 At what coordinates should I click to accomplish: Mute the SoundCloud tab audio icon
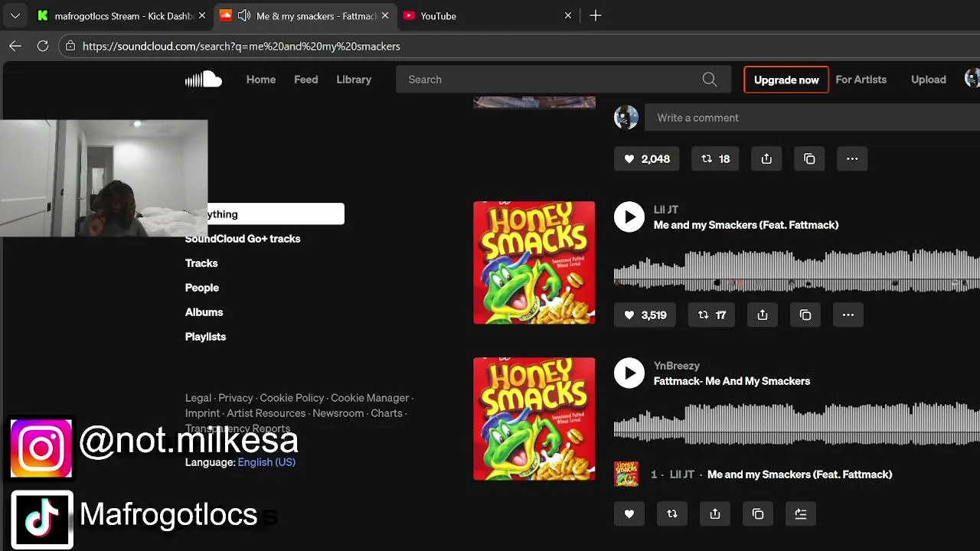[244, 15]
